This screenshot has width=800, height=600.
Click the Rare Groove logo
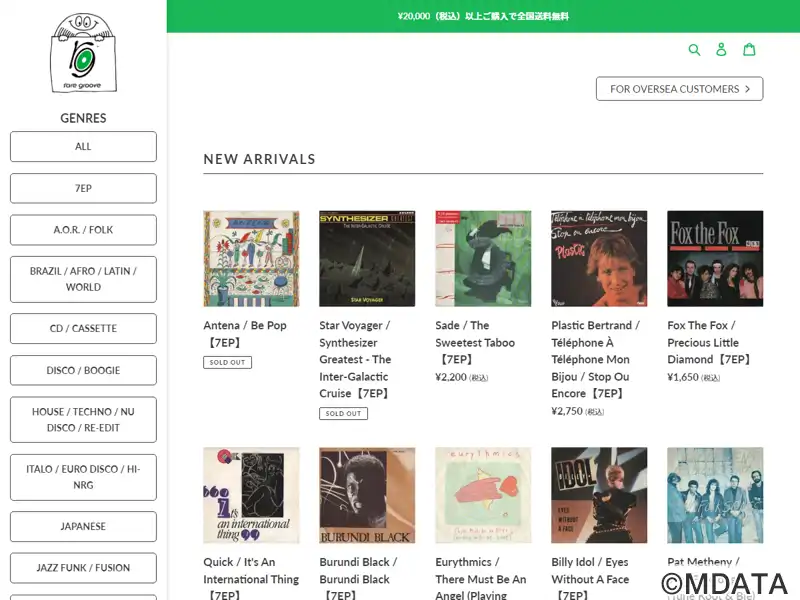pos(83,53)
